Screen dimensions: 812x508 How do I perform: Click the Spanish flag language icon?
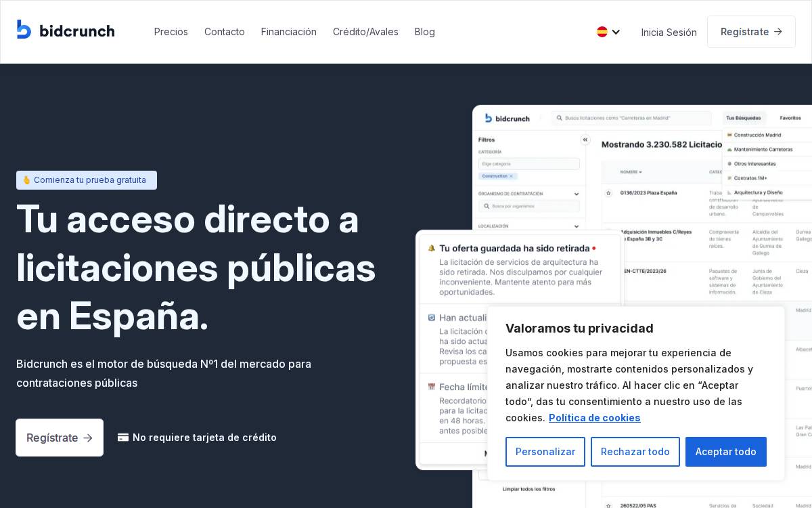click(602, 32)
